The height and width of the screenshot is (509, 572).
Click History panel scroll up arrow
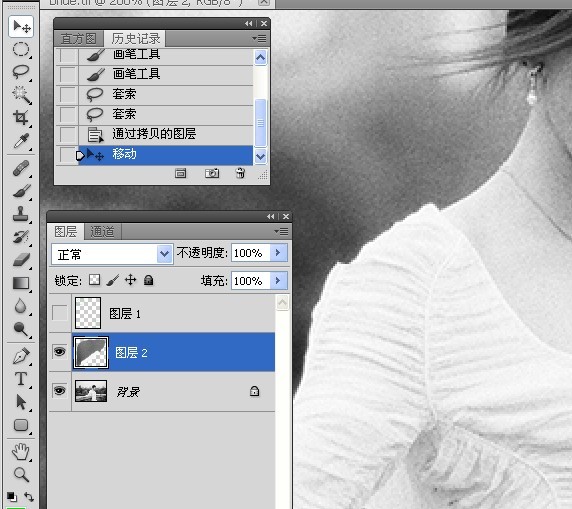tap(260, 57)
